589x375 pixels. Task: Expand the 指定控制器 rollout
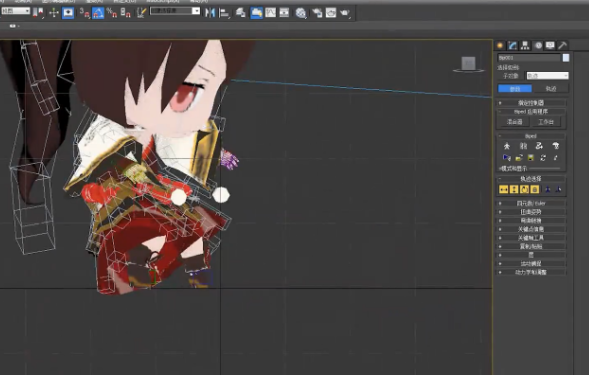coord(532,103)
